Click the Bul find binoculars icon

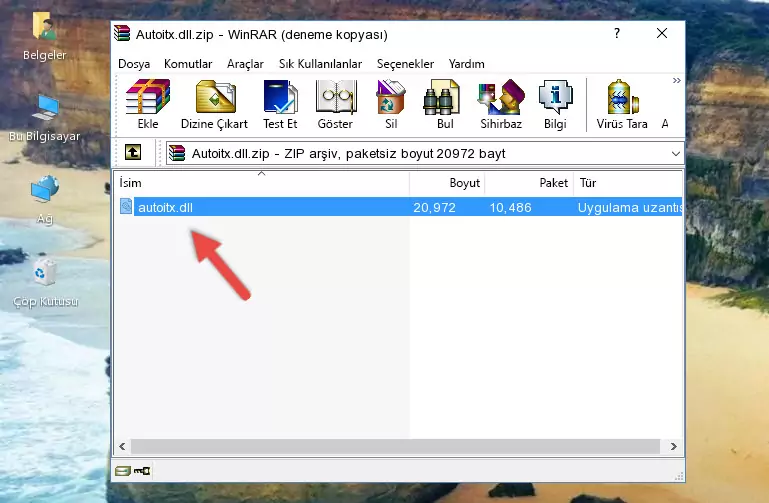pyautogui.click(x=441, y=97)
